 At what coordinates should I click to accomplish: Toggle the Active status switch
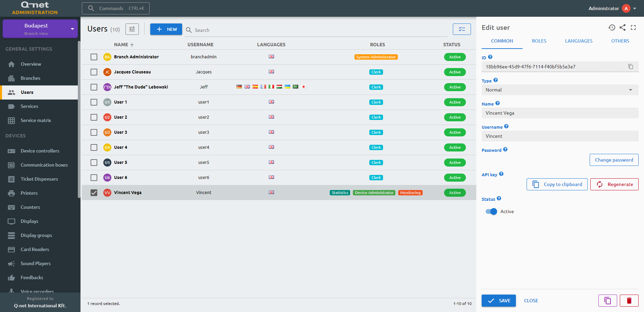(x=491, y=211)
